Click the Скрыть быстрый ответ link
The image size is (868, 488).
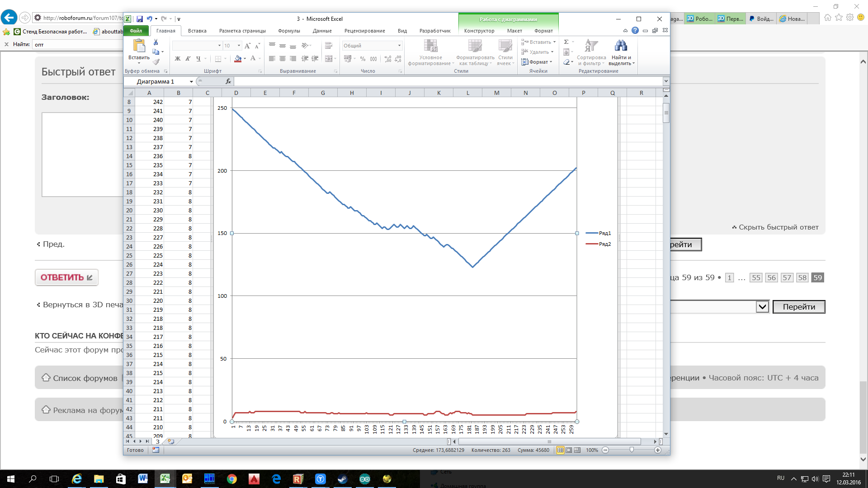click(x=778, y=227)
